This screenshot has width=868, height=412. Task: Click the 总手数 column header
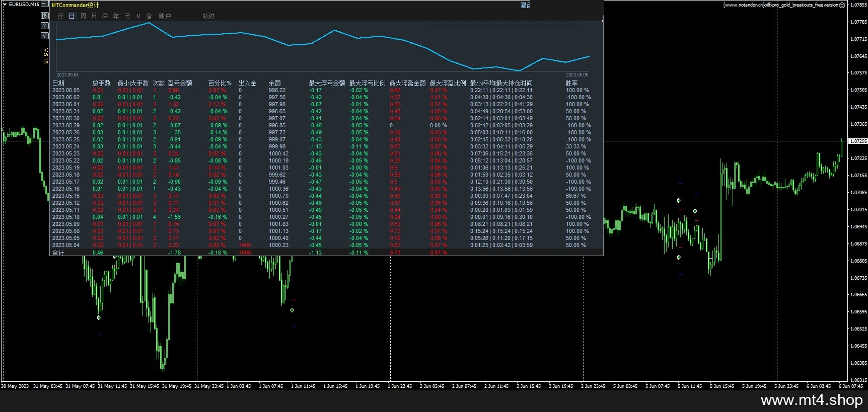102,83
